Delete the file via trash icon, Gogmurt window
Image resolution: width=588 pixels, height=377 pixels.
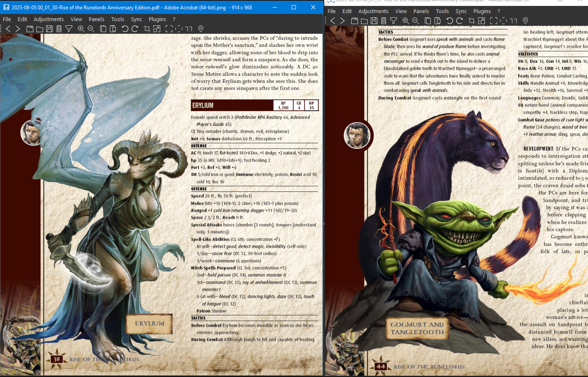coord(384,21)
